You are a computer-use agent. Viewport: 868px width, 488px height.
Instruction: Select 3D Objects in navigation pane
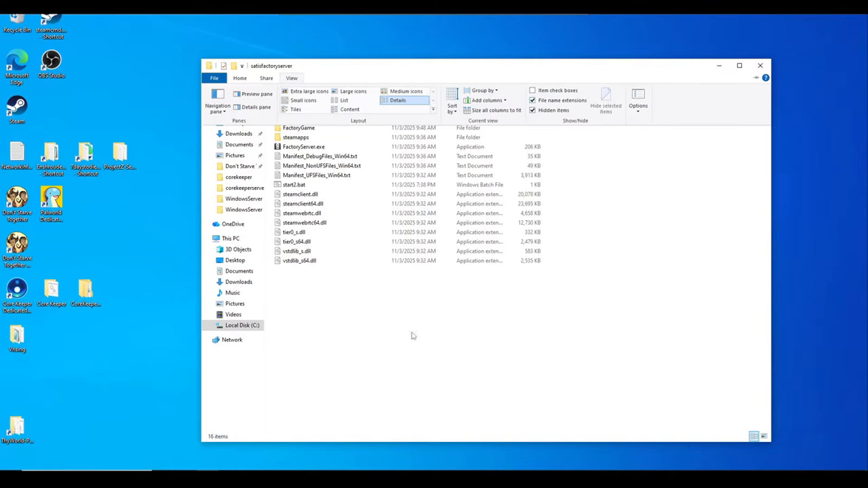click(x=234, y=249)
